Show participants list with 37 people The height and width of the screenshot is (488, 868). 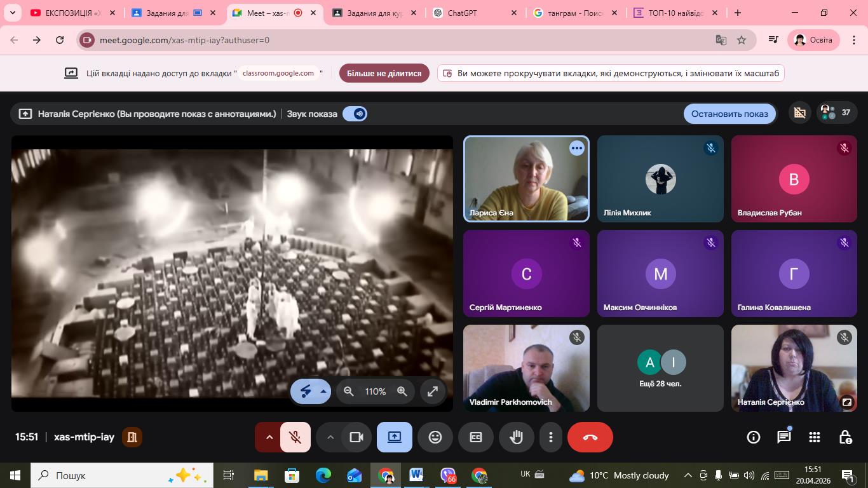pos(836,113)
